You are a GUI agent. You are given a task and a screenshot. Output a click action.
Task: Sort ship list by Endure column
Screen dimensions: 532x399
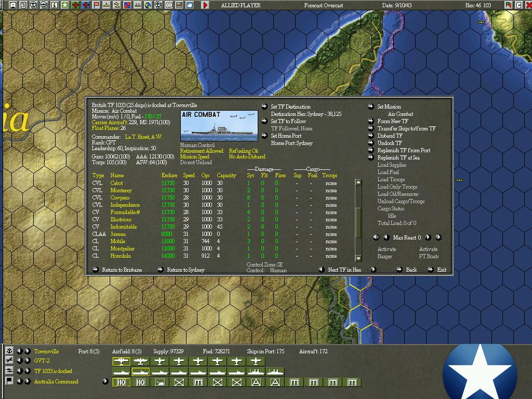169,176
